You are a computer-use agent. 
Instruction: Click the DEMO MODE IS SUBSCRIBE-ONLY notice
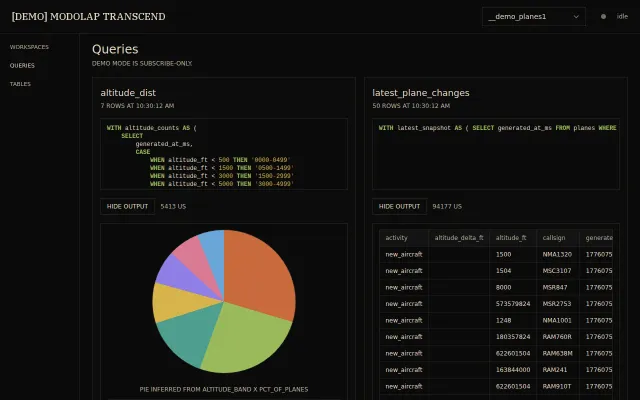(142, 64)
